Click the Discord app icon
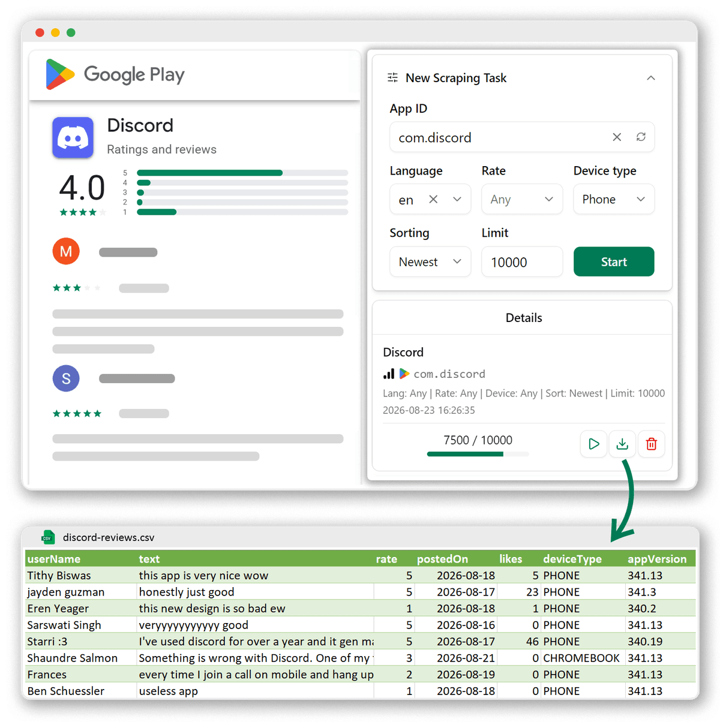Image resolution: width=720 pixels, height=728 pixels. click(x=73, y=137)
